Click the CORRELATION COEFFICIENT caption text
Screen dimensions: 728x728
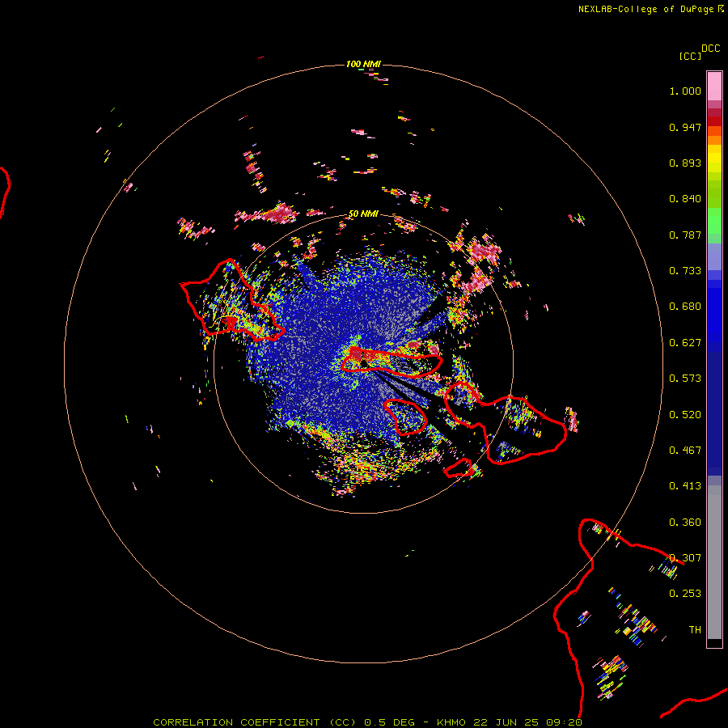click(x=236, y=722)
